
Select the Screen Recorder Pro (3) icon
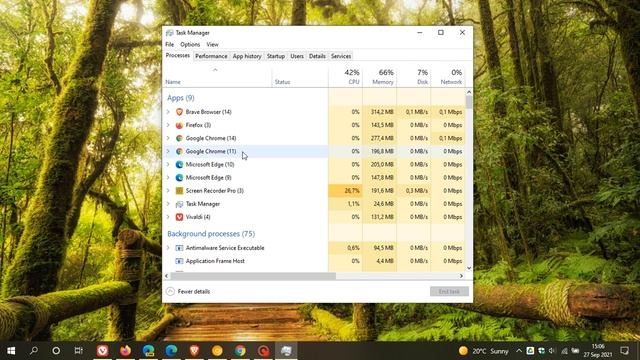pyautogui.click(x=179, y=191)
